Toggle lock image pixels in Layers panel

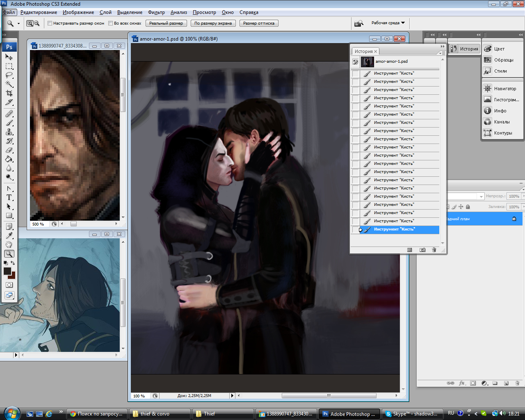pyautogui.click(x=454, y=207)
